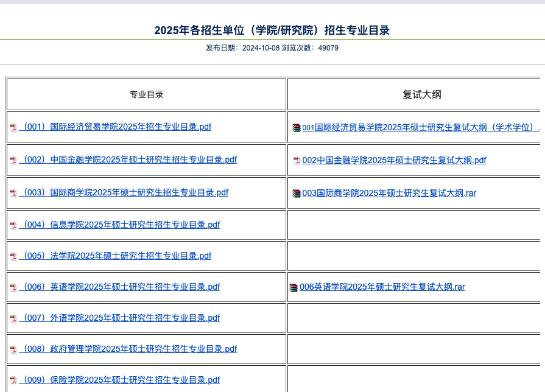The width and height of the screenshot is (545, 392).
Task: Download 006英语学院2025年硕士研究生复试大纲.rar
Action: pos(382,287)
